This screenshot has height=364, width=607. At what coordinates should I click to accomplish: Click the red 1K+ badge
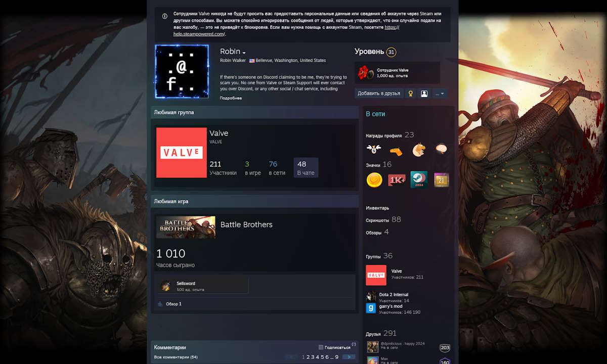[397, 179]
